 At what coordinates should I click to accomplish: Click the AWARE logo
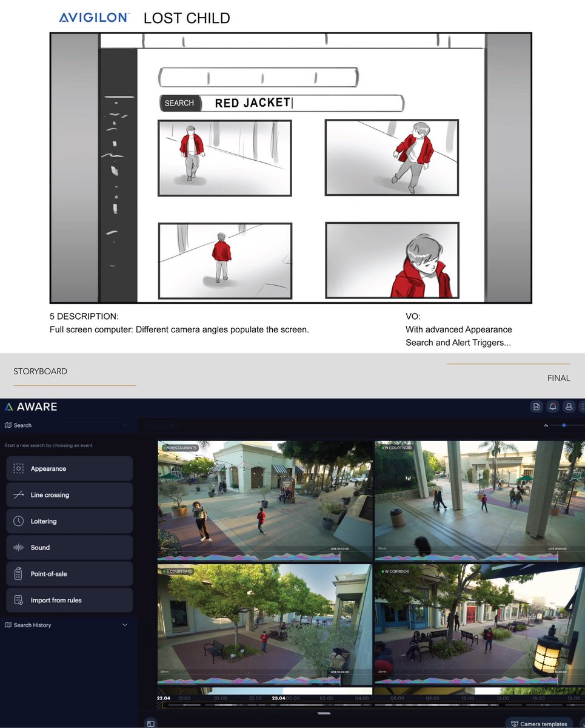[x=31, y=406]
